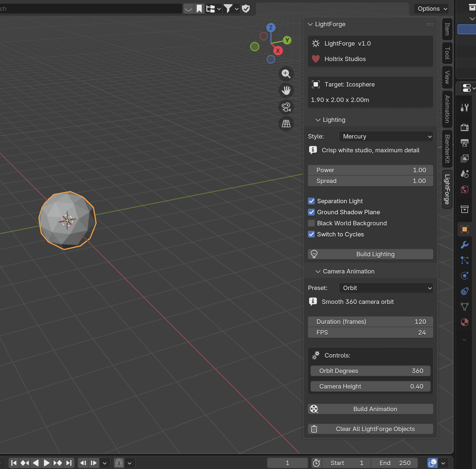Open the Modifiers wrench properties tab
The width and height of the screenshot is (476, 469).
pos(464,245)
